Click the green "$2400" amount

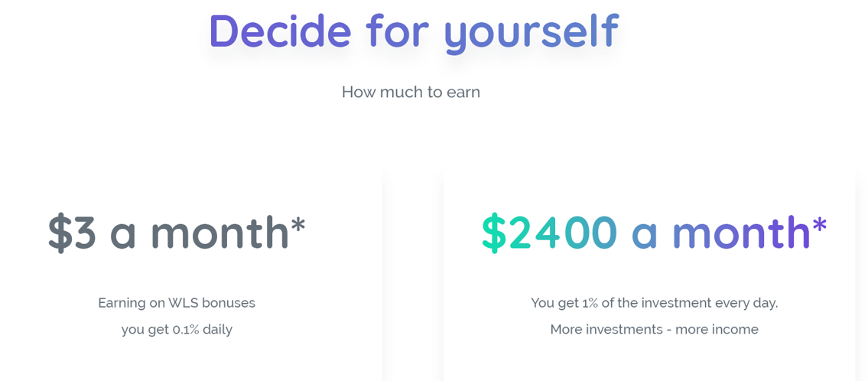(549, 233)
